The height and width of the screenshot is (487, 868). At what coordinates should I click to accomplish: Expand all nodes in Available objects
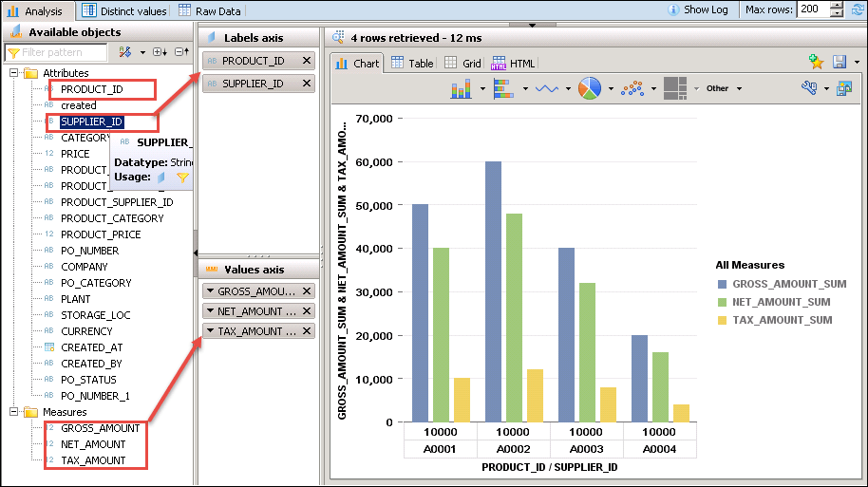pyautogui.click(x=159, y=52)
